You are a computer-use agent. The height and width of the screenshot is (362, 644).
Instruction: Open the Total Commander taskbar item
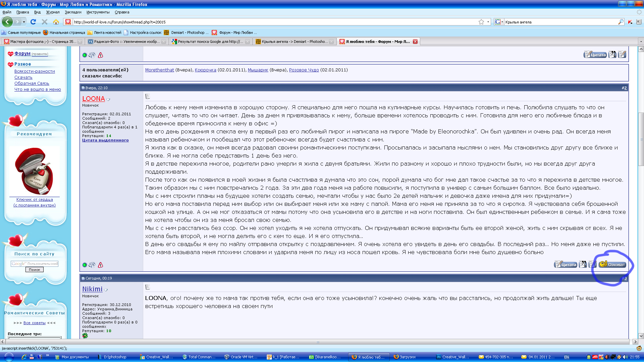[x=199, y=357]
